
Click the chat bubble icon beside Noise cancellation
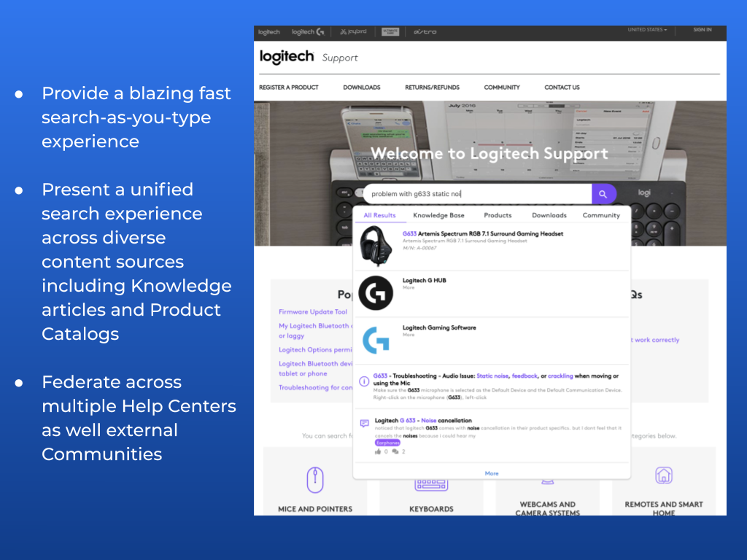coord(364,423)
